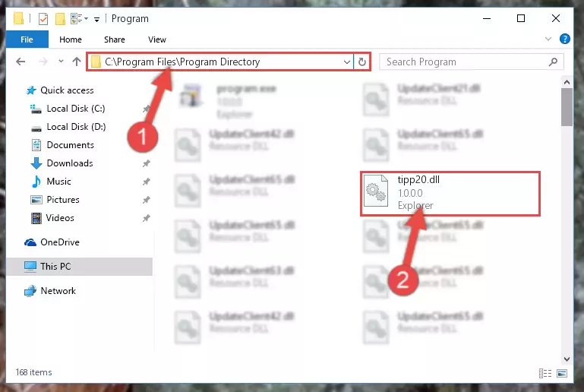Click the Back navigation arrow

coord(21,62)
